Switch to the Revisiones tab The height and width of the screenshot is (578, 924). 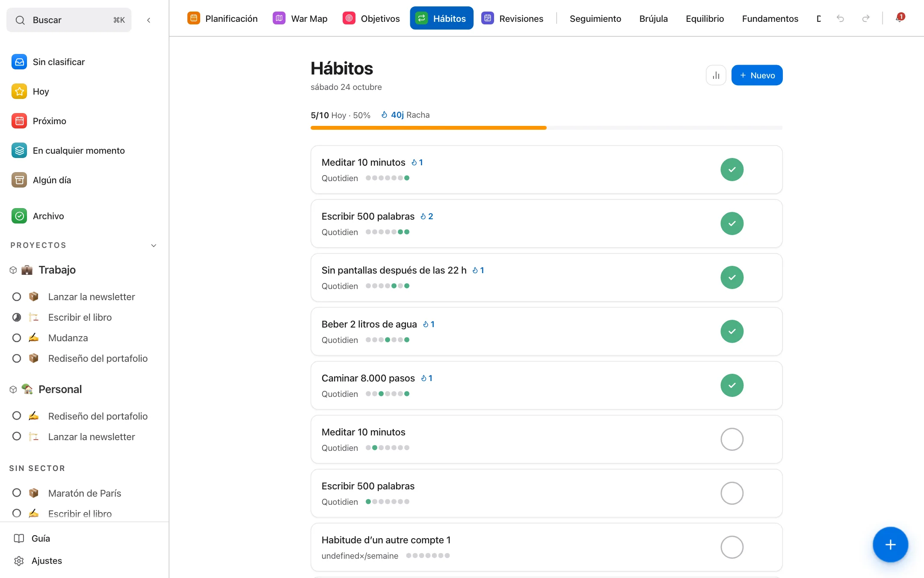tap(512, 18)
